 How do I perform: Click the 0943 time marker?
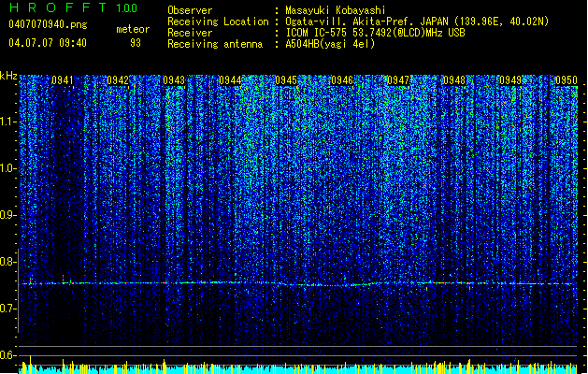click(x=174, y=80)
